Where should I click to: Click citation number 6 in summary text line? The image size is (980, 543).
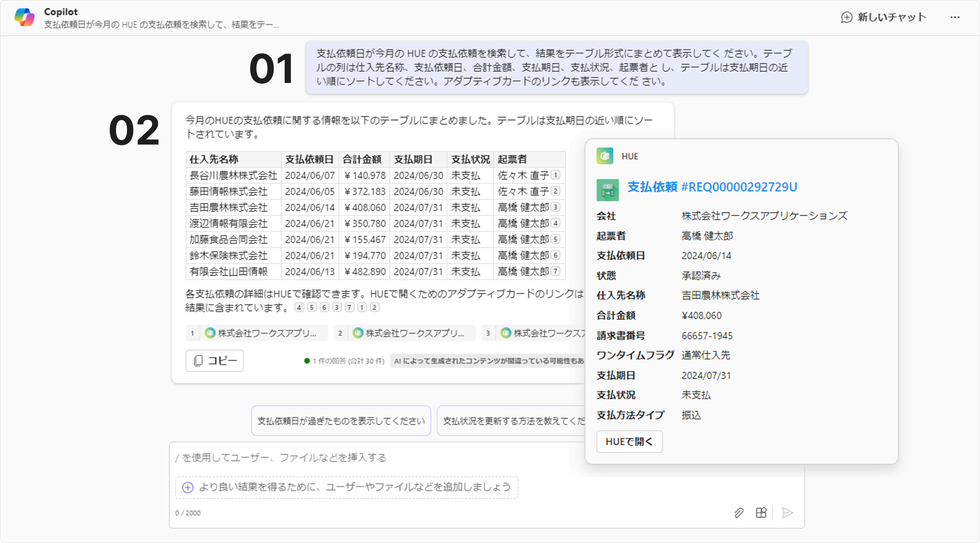click(x=324, y=307)
